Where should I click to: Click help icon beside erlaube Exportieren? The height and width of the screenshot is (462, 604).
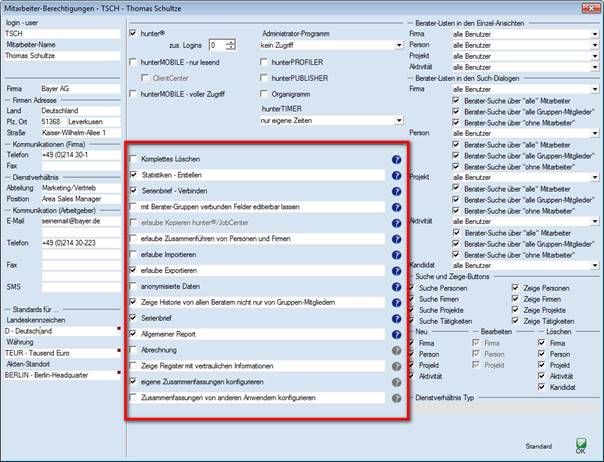[396, 270]
